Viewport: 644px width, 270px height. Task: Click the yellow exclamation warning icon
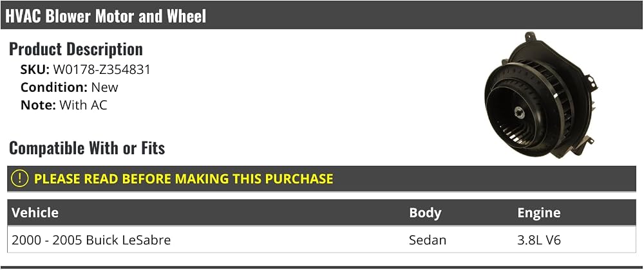point(19,179)
